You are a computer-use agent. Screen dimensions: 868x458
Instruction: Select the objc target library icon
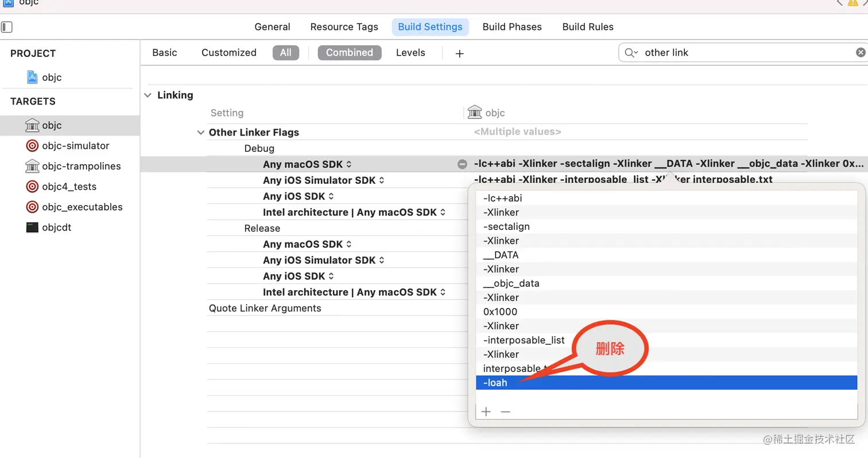[32, 125]
